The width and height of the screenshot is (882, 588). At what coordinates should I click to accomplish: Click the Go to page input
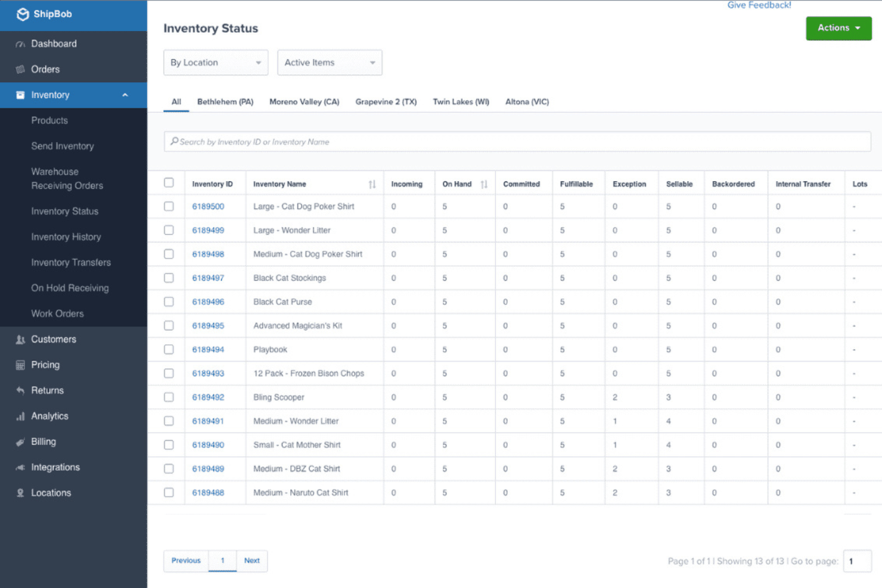coord(858,561)
